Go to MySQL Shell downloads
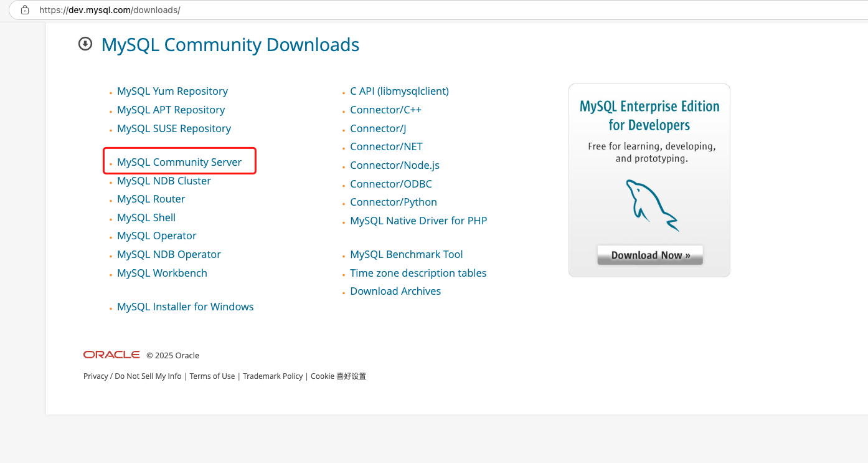868x463 pixels. [x=146, y=217]
